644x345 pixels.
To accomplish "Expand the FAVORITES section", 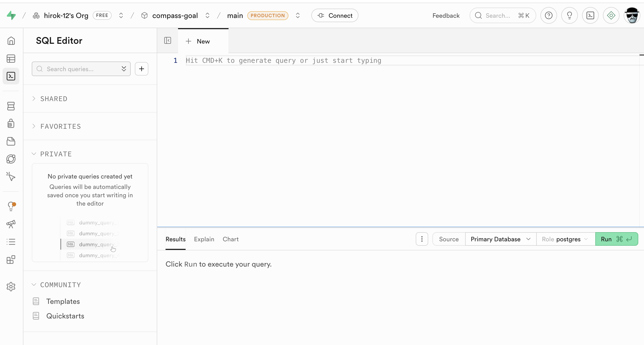I will [x=60, y=126].
